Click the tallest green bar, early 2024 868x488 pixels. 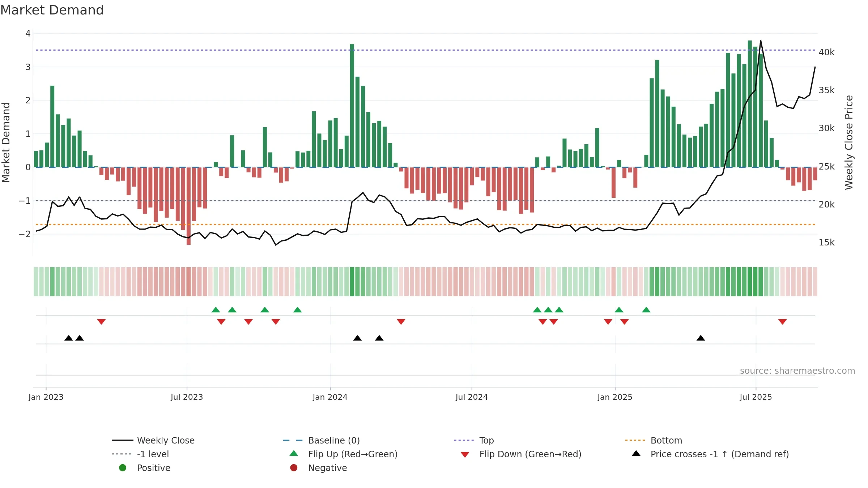point(352,106)
